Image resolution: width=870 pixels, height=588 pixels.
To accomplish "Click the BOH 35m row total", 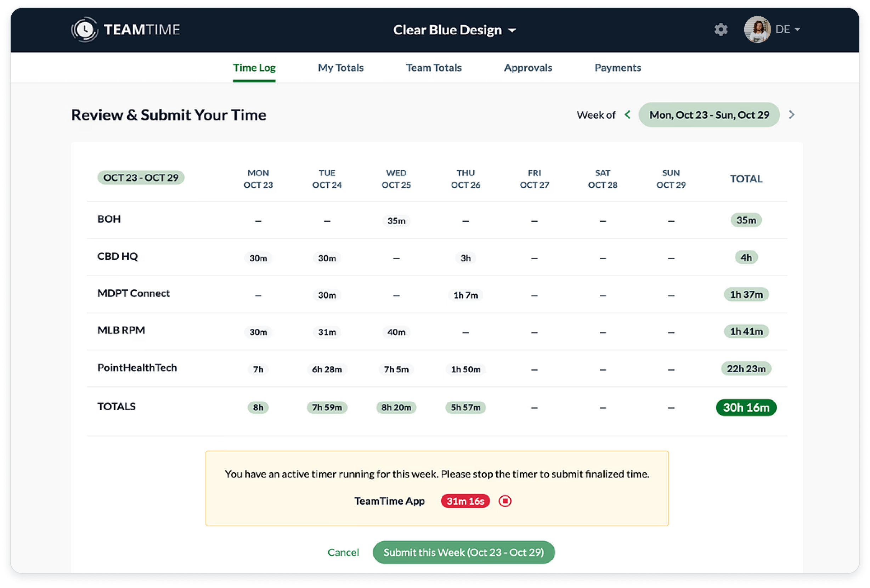I will click(746, 220).
